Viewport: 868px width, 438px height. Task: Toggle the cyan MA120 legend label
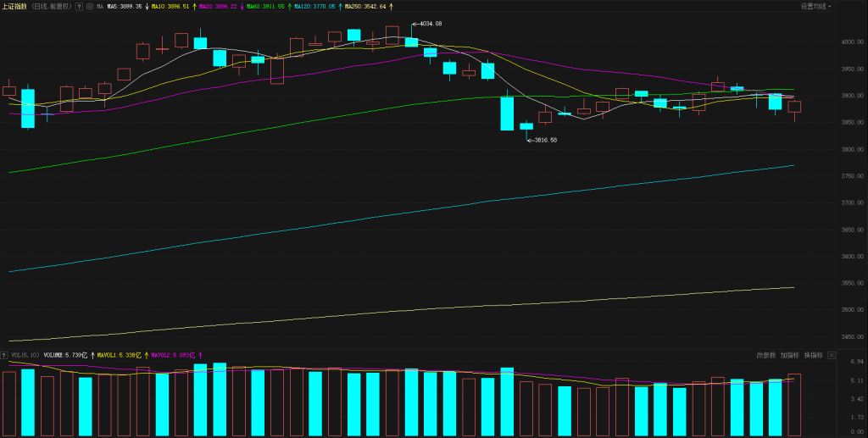click(313, 6)
